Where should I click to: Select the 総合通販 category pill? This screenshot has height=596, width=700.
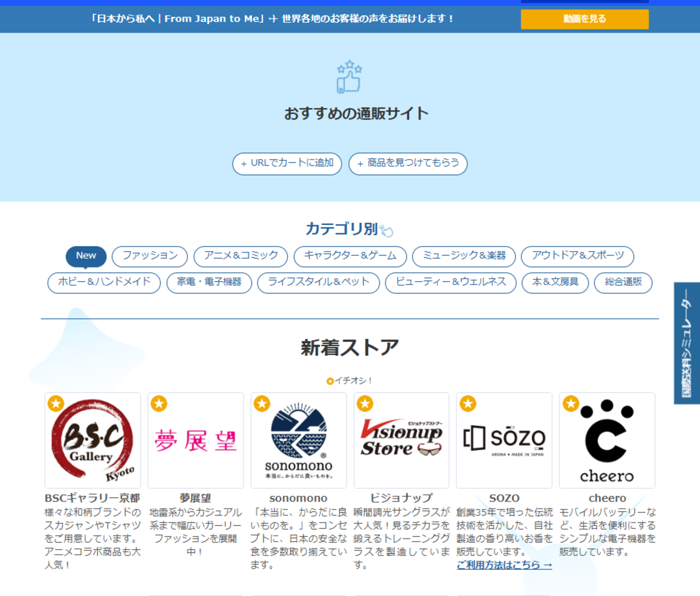[x=622, y=283]
